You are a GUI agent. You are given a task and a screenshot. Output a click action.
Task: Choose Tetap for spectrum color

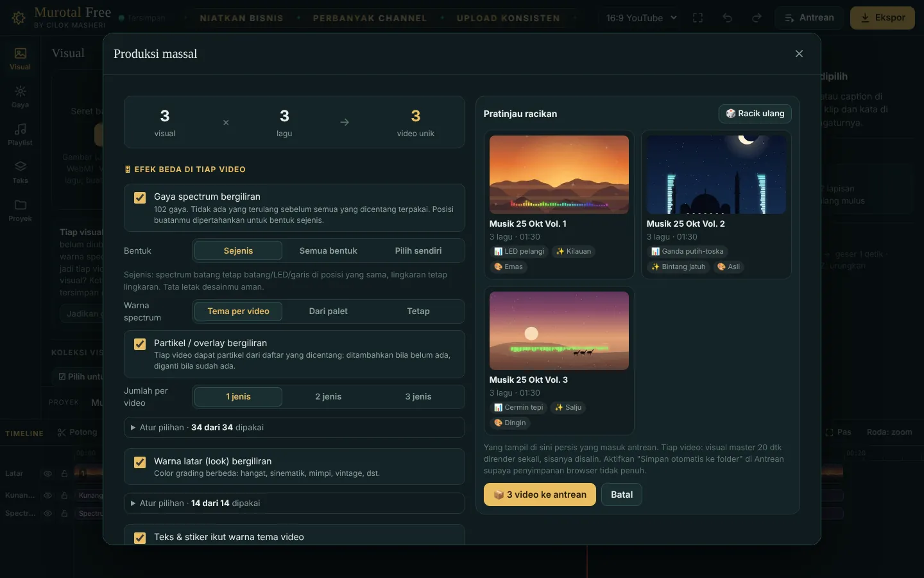(418, 311)
